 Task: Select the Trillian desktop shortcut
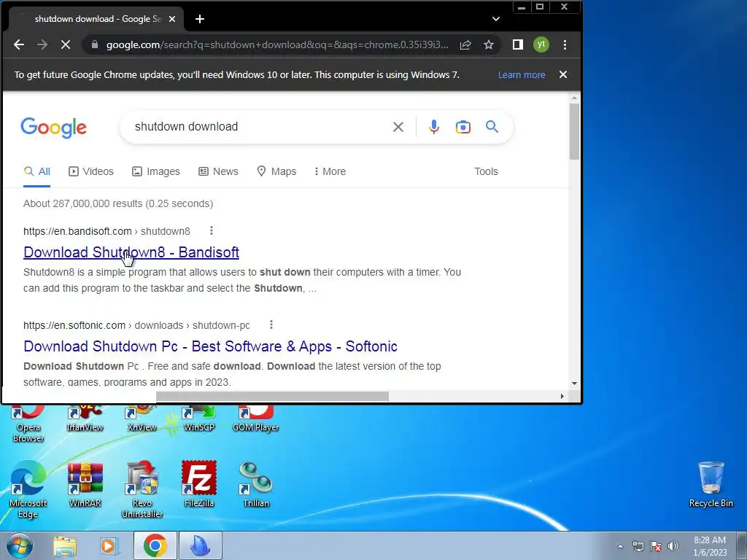coord(256,484)
